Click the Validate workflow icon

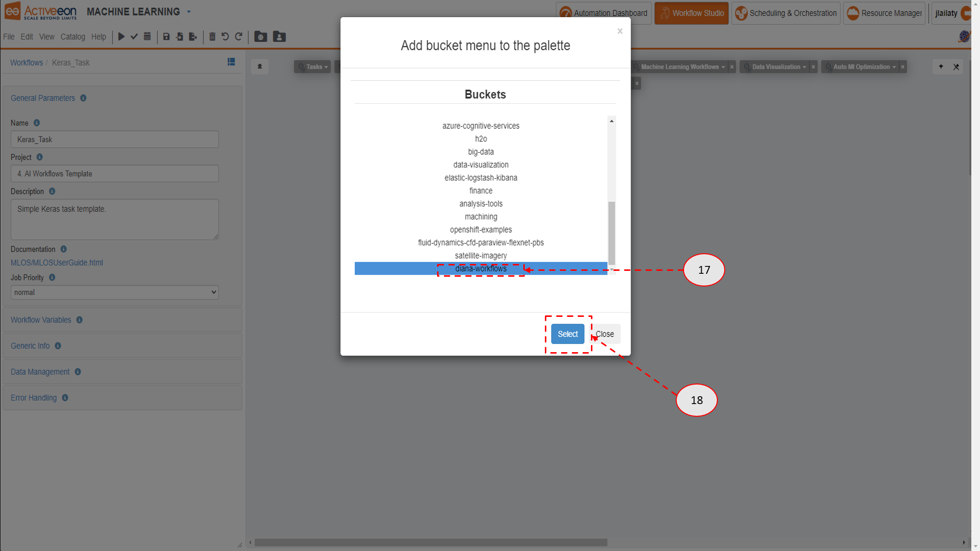click(x=134, y=36)
